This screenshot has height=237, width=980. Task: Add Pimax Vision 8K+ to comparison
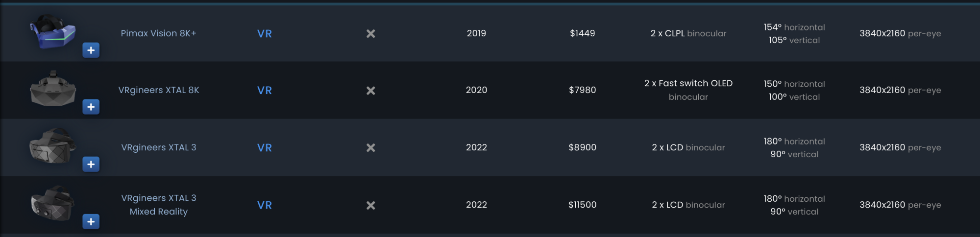click(x=91, y=50)
